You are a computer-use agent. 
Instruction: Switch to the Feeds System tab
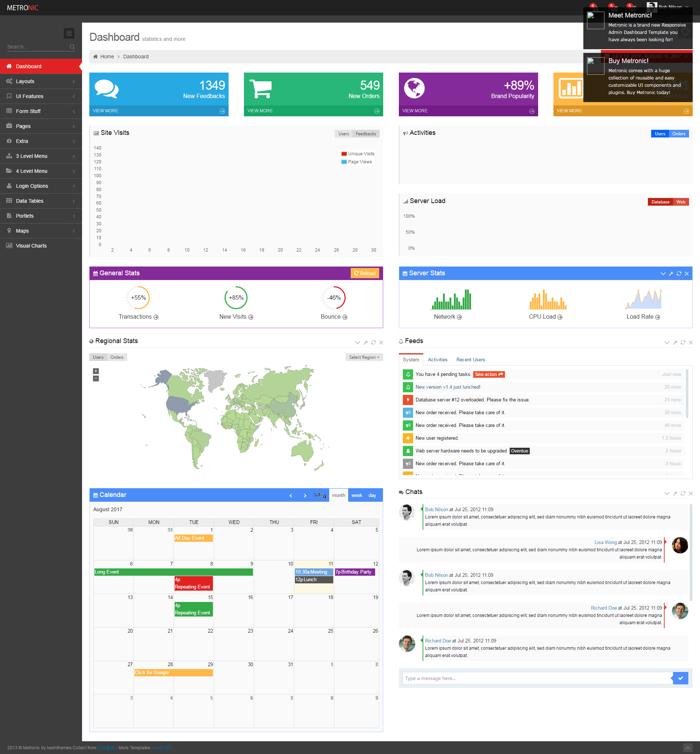pyautogui.click(x=411, y=359)
